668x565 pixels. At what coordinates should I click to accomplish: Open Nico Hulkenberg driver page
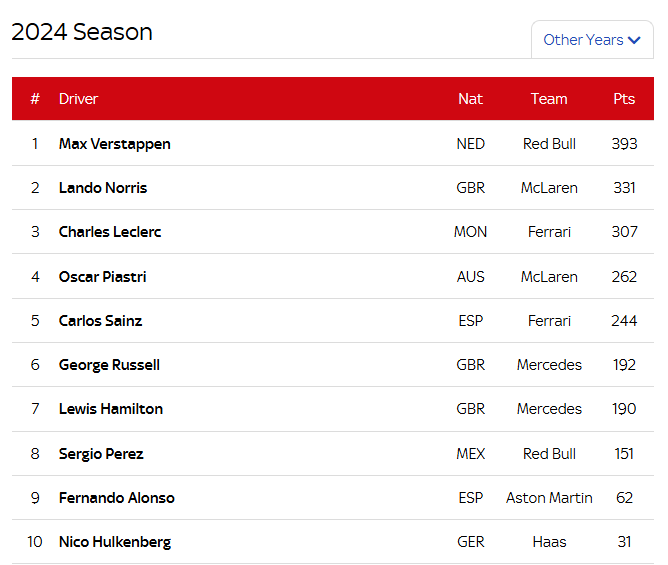(115, 542)
